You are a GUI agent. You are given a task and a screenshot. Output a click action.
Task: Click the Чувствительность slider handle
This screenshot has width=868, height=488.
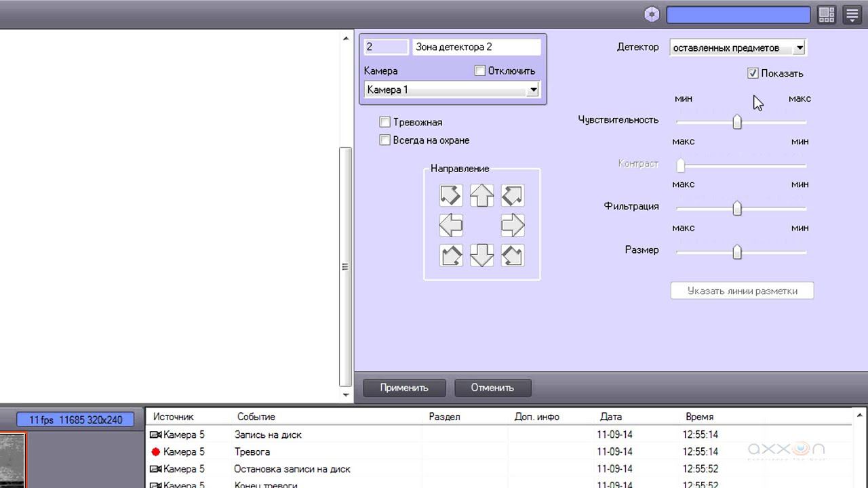(x=737, y=122)
